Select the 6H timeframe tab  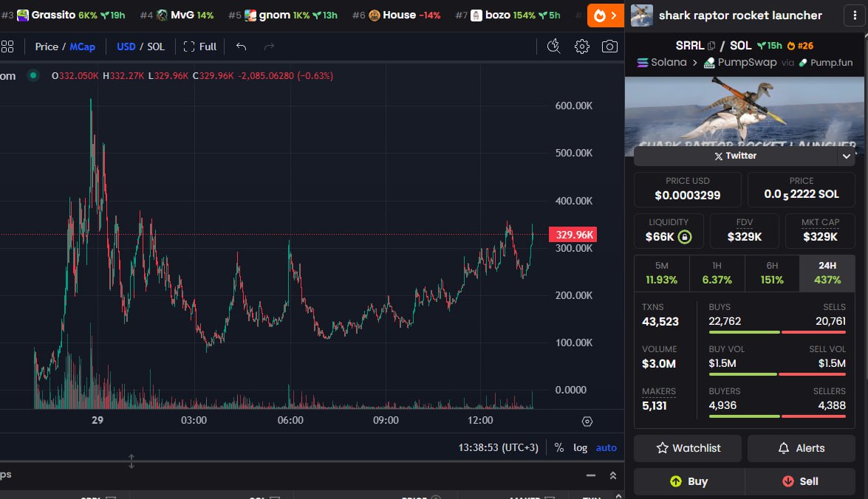point(772,273)
